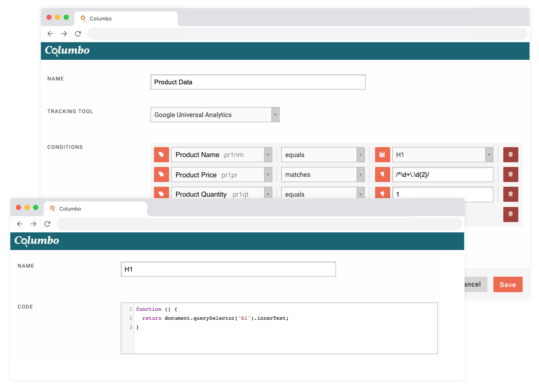Click the TRACKING TOOL label
Image resolution: width=539 pixels, height=392 pixels.
point(70,111)
